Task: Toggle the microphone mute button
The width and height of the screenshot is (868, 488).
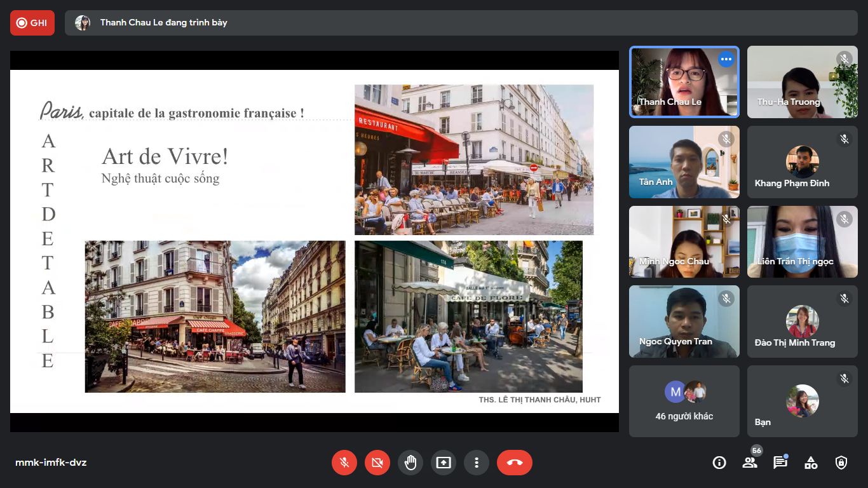Action: [344, 463]
